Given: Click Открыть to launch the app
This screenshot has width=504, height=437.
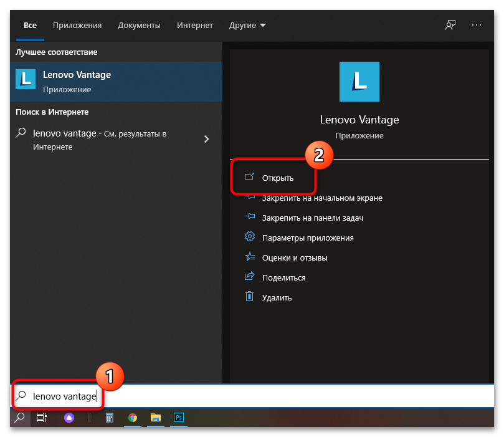Looking at the screenshot, I should pos(277,178).
